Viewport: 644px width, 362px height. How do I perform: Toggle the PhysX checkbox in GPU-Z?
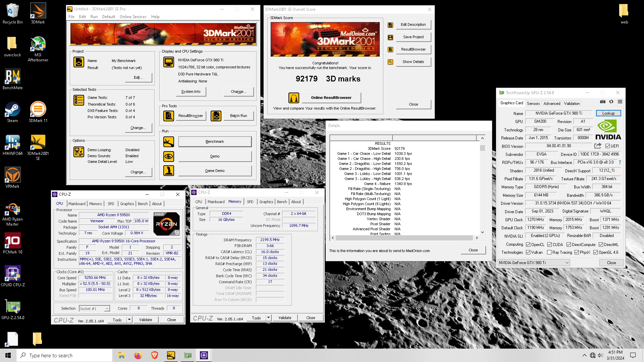tap(577, 252)
